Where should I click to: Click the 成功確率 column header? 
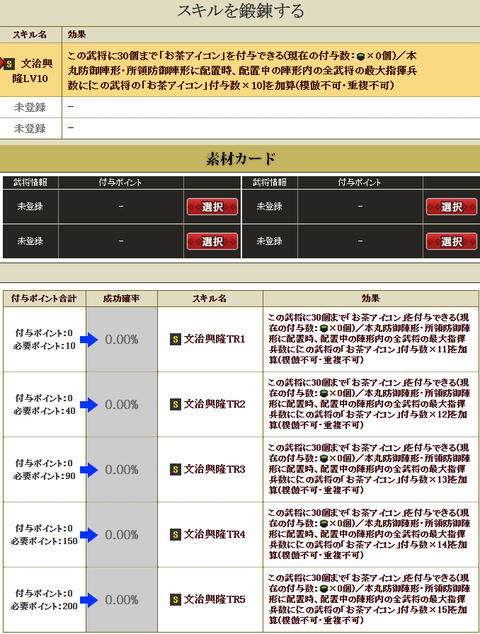coord(121,298)
